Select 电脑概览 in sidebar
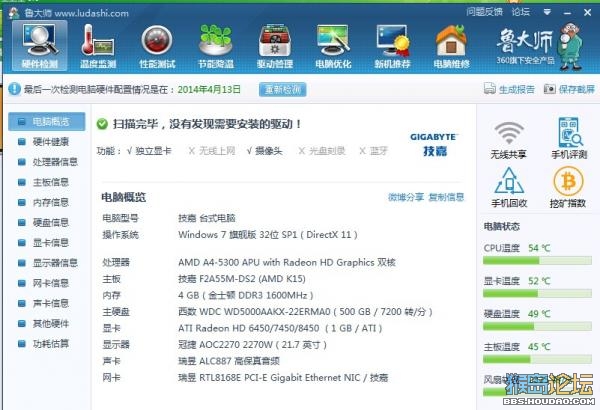This screenshot has width=600, height=410. (47, 122)
